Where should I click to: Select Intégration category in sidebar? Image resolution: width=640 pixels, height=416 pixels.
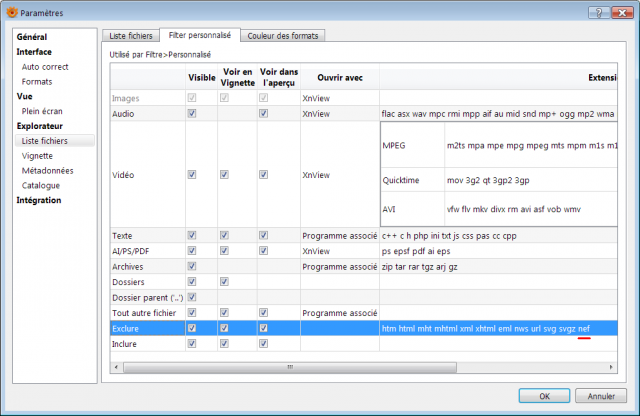pyautogui.click(x=39, y=200)
